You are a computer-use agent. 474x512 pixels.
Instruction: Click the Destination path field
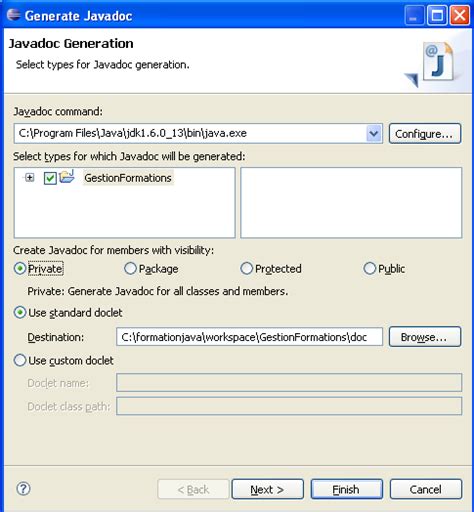pos(249,337)
